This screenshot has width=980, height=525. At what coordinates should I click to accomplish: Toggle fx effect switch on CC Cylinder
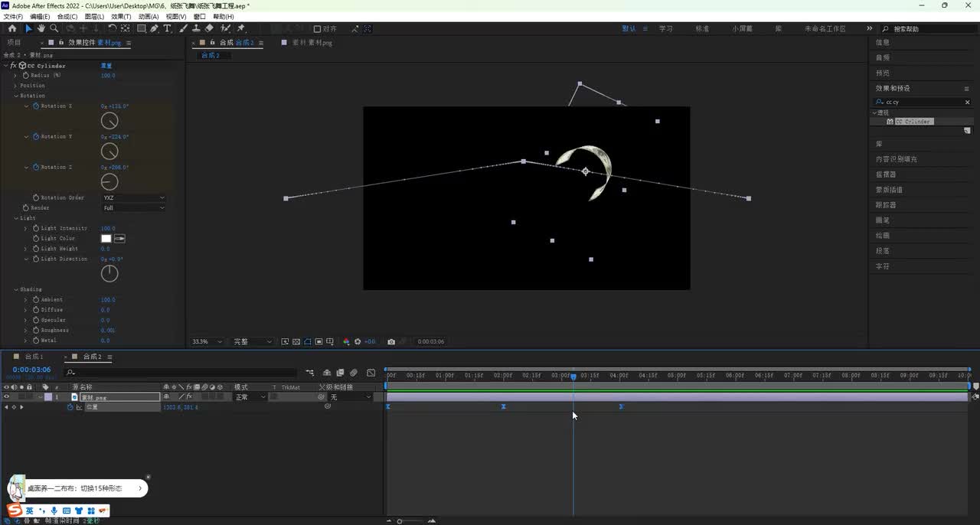coord(14,66)
